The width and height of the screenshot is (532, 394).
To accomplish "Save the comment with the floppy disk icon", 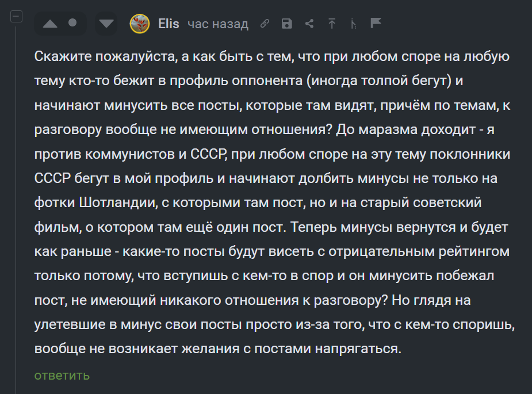I will pyautogui.click(x=287, y=24).
